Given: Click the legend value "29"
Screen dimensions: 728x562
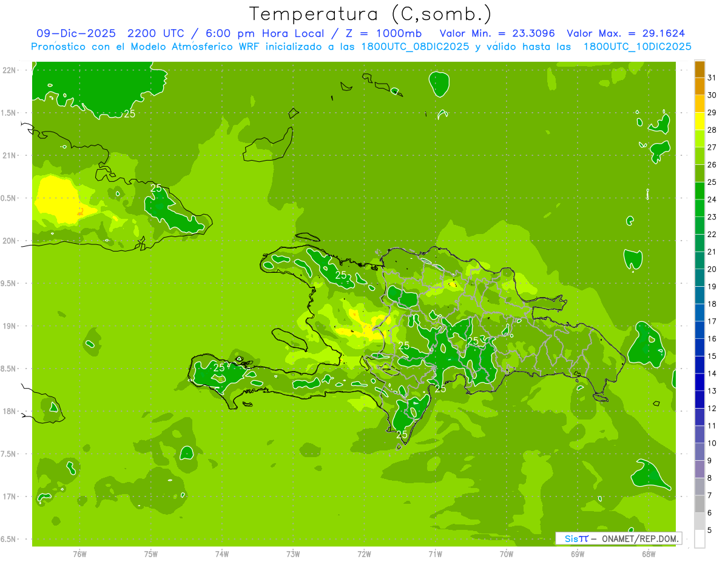Looking at the screenshot, I should (712, 113).
